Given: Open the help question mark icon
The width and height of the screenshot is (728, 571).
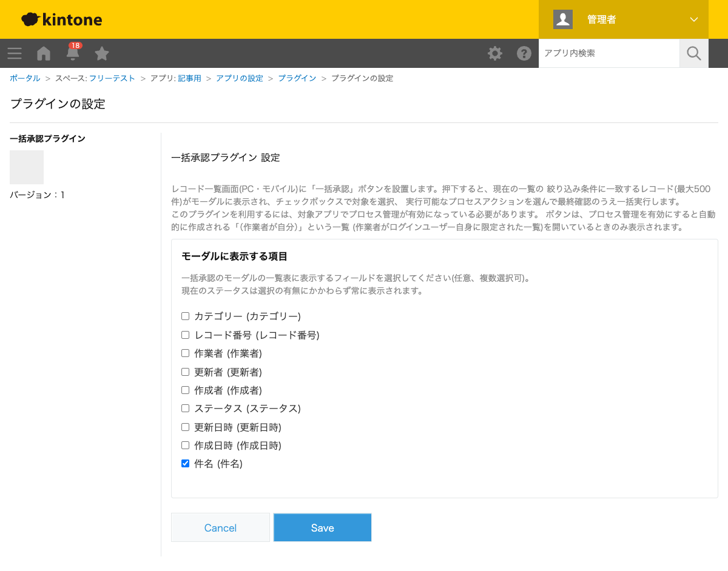Looking at the screenshot, I should [x=524, y=53].
